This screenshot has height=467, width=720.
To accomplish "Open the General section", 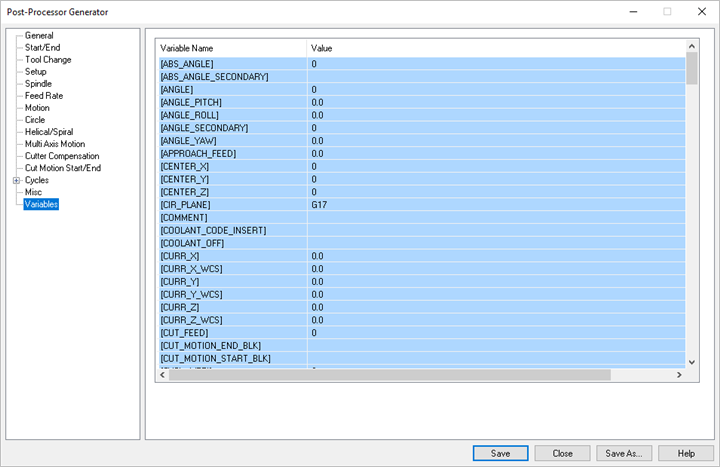I will tap(39, 35).
